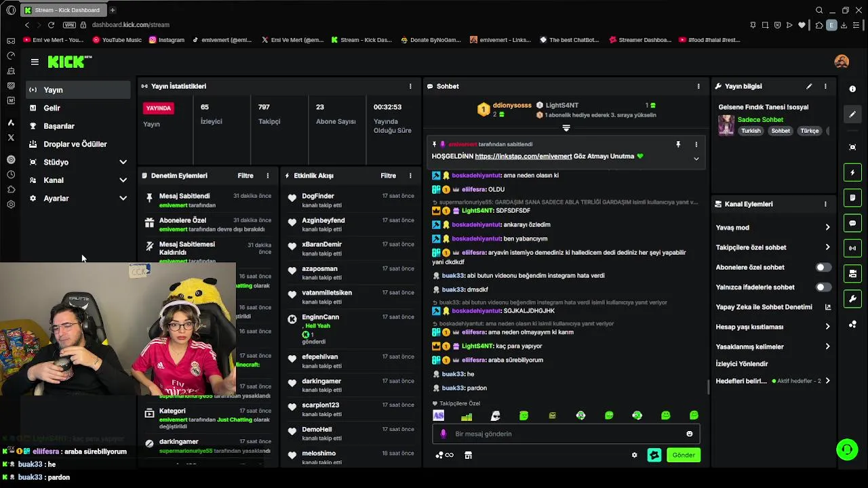Viewport: 868px width, 488px height.
Task: Click the Hedefleri belirle row
Action: coord(773,381)
